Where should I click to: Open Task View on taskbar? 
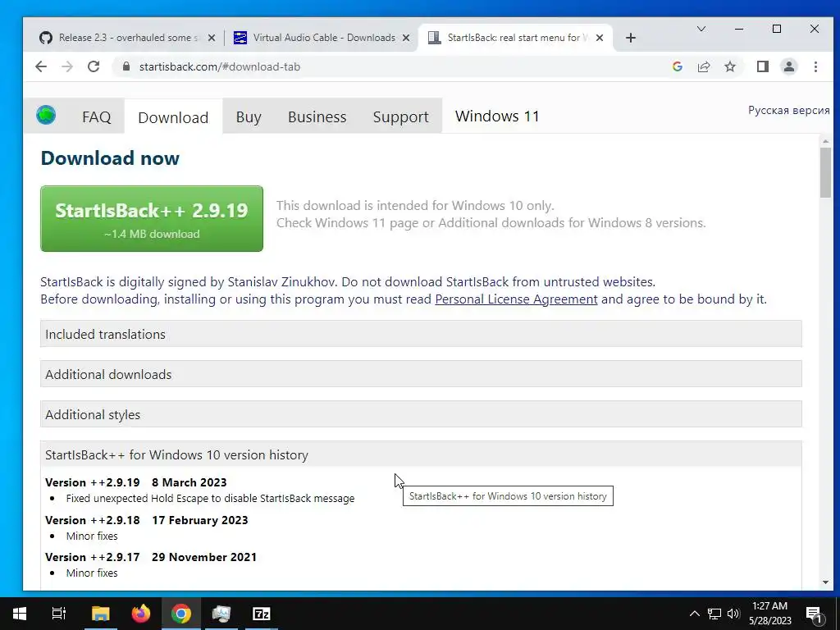pyautogui.click(x=59, y=614)
